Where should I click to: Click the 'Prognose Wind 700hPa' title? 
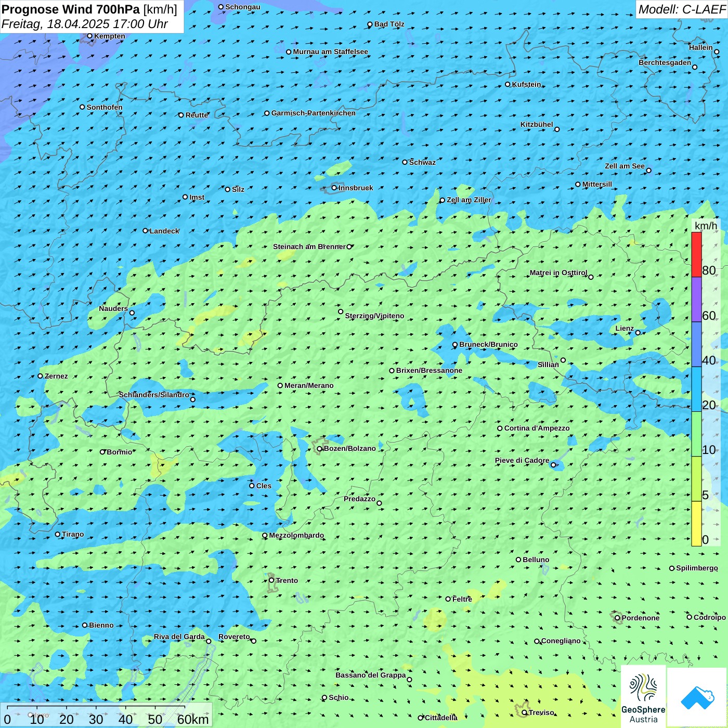pyautogui.click(x=71, y=9)
